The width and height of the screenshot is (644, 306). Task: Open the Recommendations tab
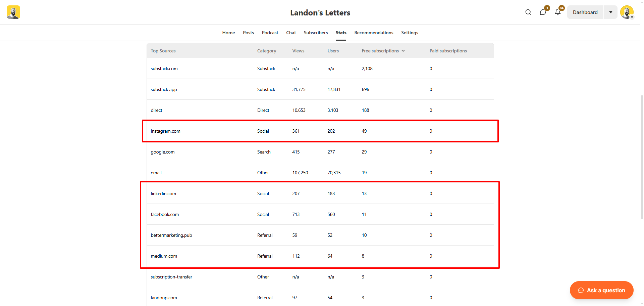click(x=374, y=33)
